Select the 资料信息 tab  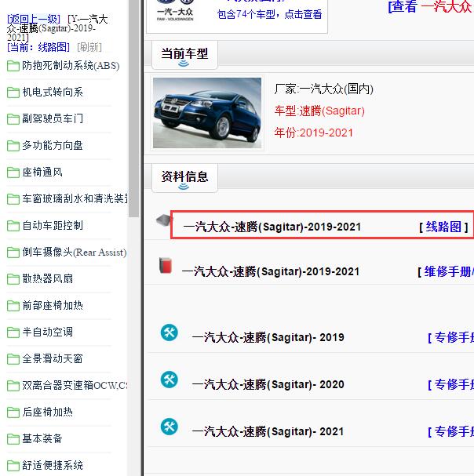pyautogui.click(x=184, y=177)
